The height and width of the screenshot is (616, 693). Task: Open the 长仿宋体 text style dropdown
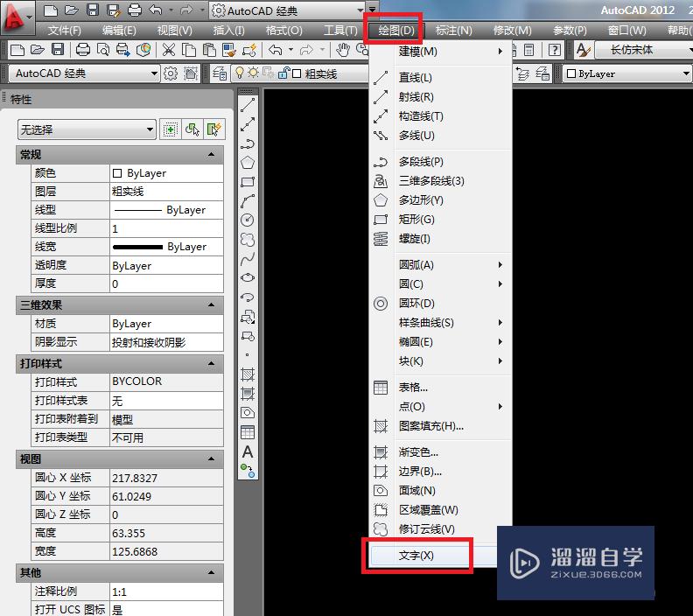click(x=644, y=50)
